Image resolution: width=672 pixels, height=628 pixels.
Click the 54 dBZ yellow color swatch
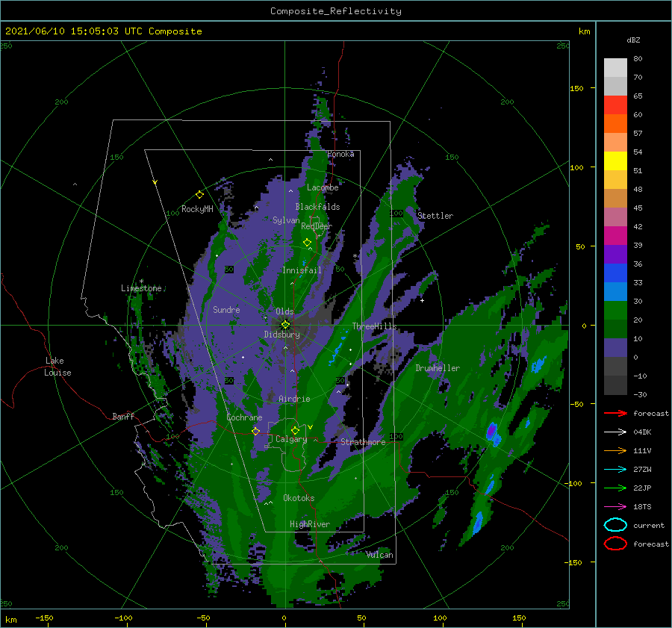tap(615, 161)
